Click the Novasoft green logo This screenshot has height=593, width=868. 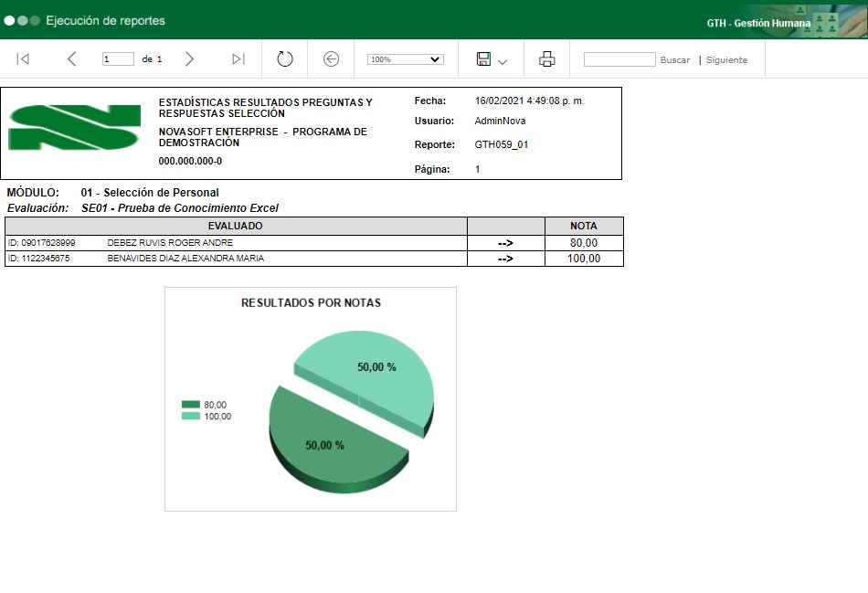[74, 127]
